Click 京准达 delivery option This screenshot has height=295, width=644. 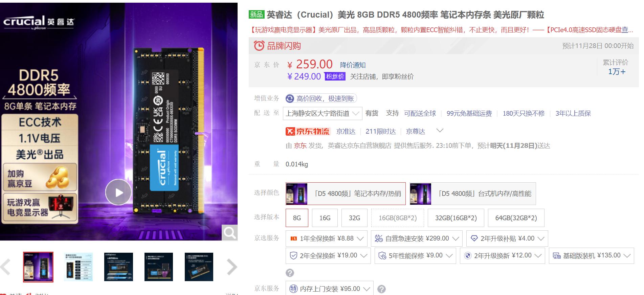(x=346, y=131)
